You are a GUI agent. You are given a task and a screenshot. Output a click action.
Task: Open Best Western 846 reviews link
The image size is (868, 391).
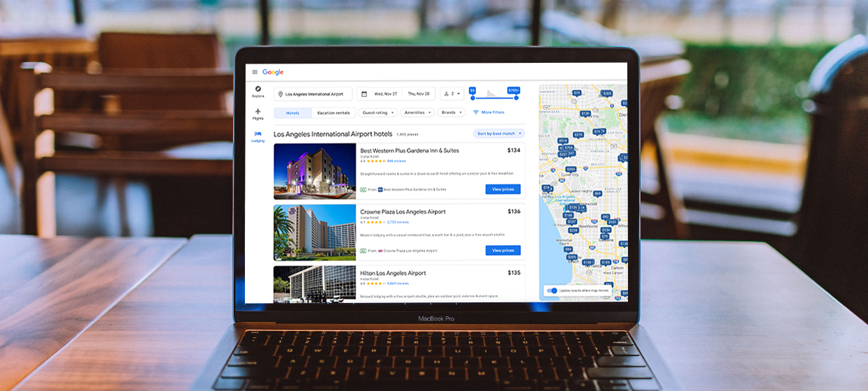(396, 161)
